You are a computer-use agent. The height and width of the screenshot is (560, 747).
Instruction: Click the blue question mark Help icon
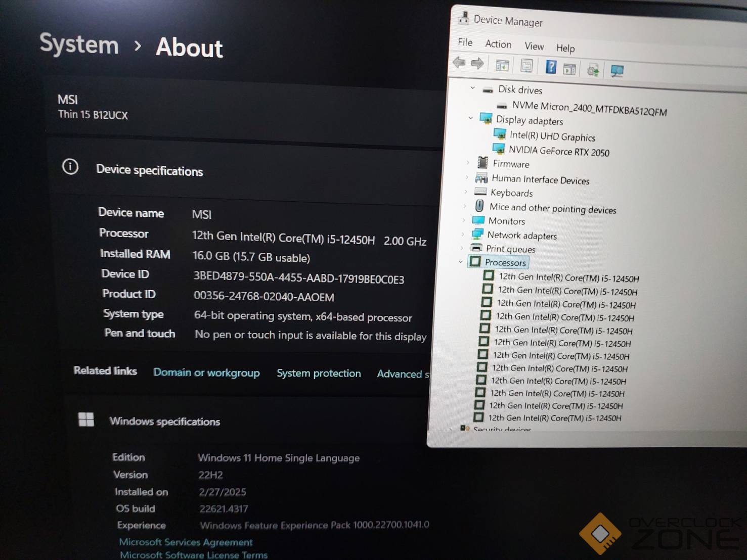click(551, 67)
